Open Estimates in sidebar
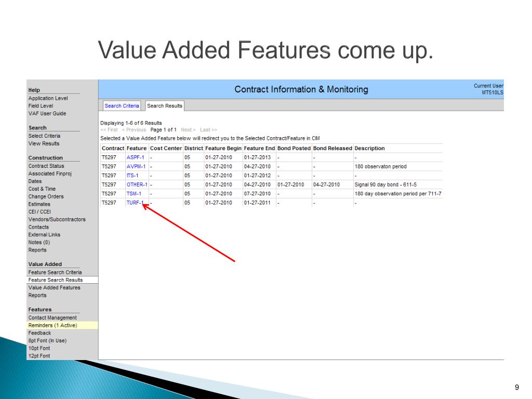 39,204
